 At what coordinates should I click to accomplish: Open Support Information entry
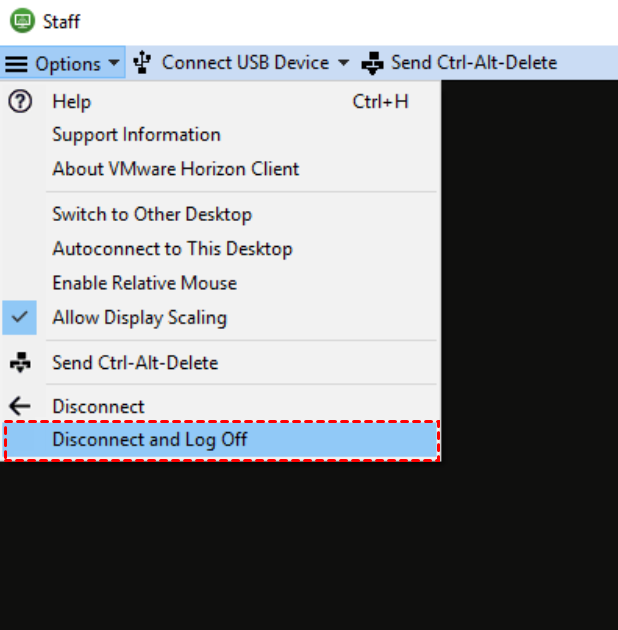tap(136, 135)
